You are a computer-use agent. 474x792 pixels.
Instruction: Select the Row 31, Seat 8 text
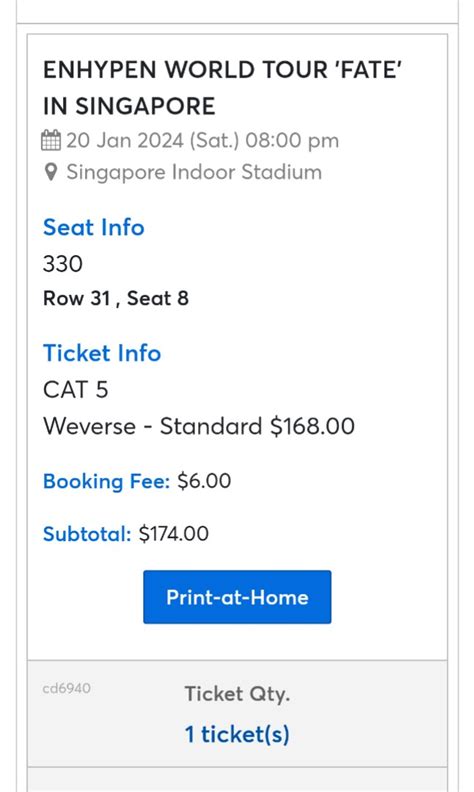point(116,298)
